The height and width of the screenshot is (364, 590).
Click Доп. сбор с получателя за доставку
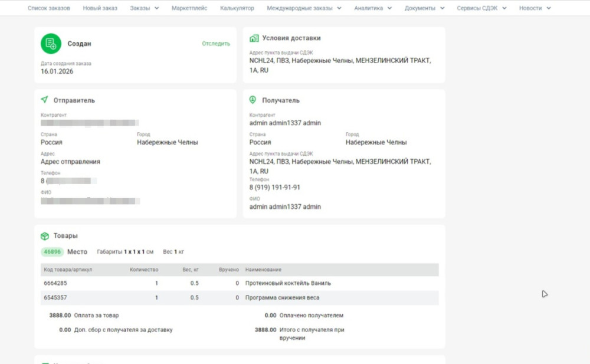(123, 330)
